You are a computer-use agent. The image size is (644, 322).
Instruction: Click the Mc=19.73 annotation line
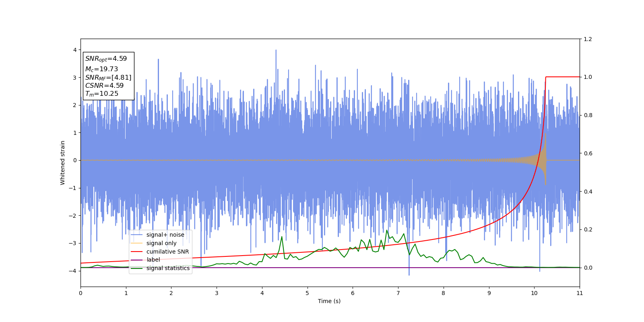pos(101,69)
